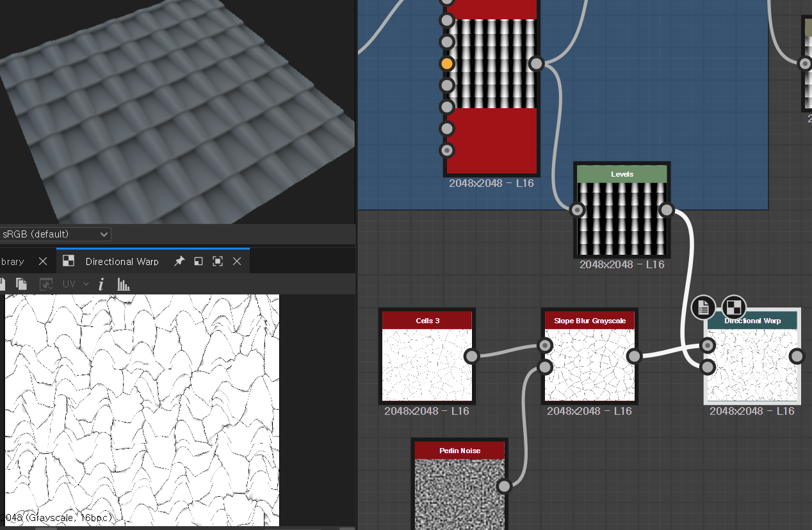The width and height of the screenshot is (812, 530).
Task: Click the document badge above Directional Warp node
Action: pyautogui.click(x=703, y=307)
